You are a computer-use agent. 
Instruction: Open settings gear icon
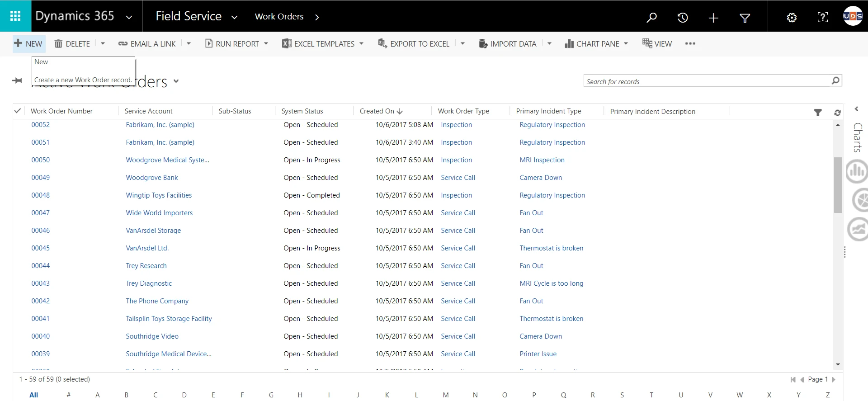pyautogui.click(x=792, y=18)
